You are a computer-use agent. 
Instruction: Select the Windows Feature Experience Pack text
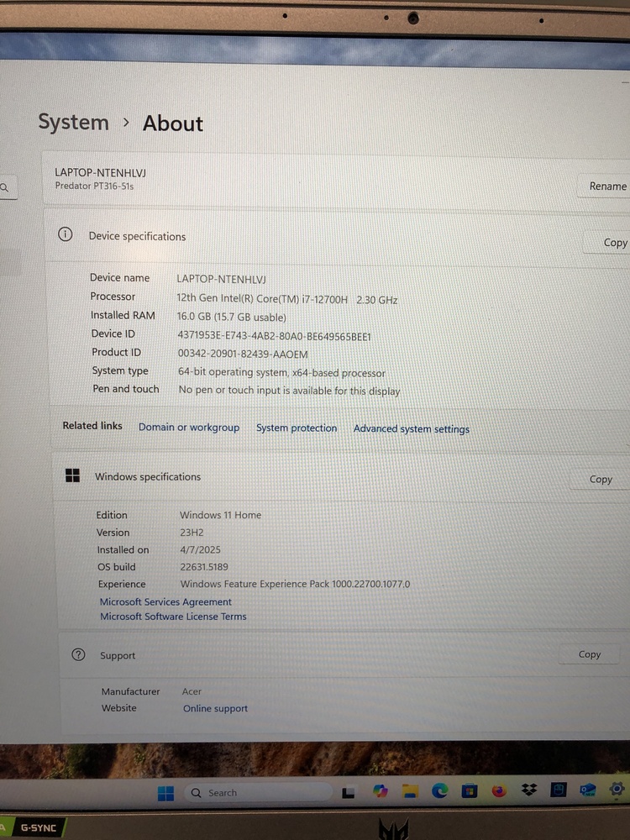coord(295,584)
